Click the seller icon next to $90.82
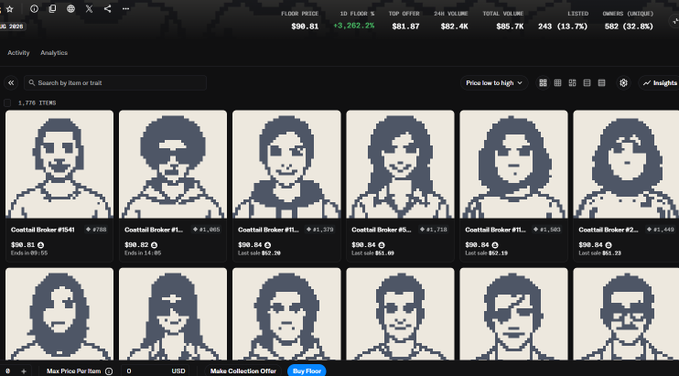The width and height of the screenshot is (679, 376). 154,245
